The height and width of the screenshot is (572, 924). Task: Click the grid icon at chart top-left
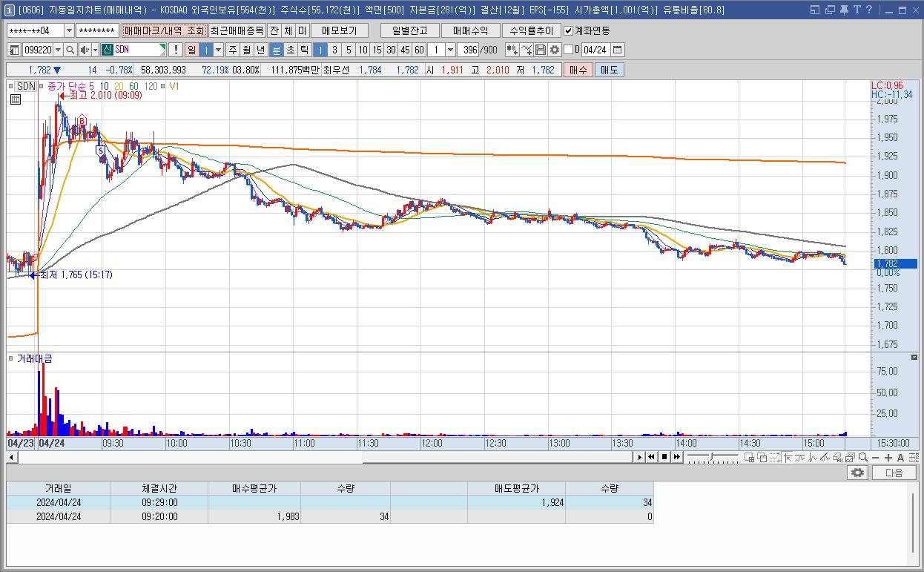click(15, 99)
